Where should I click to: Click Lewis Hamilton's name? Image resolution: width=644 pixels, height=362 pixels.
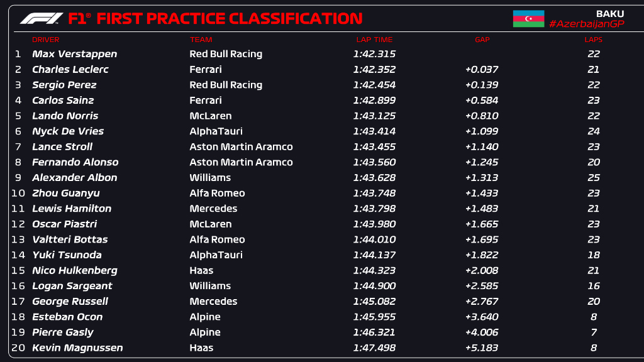(72, 209)
